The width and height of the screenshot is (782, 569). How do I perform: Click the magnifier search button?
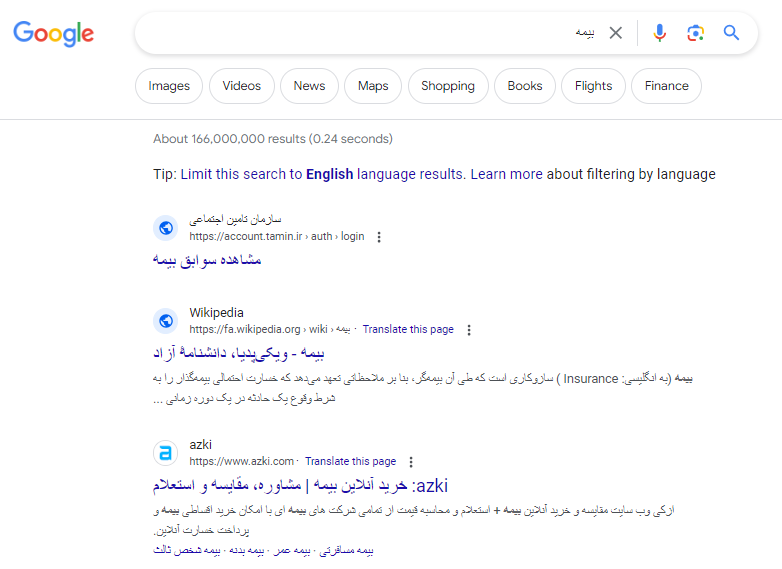click(731, 33)
